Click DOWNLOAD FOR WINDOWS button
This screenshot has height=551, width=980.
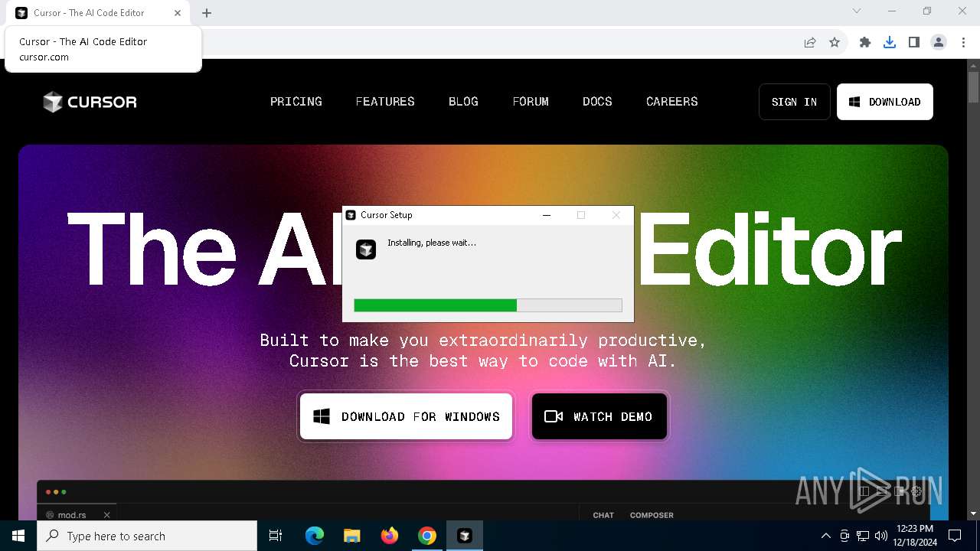click(406, 416)
